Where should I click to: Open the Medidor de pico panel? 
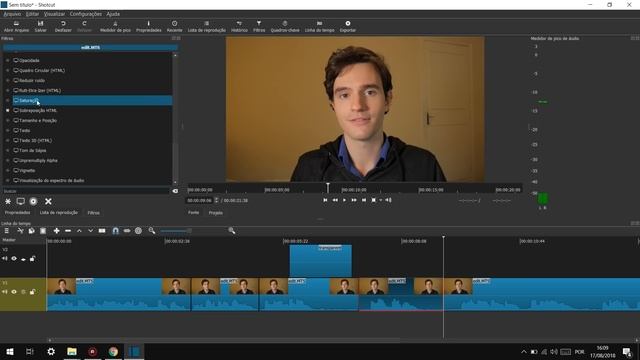point(115,27)
